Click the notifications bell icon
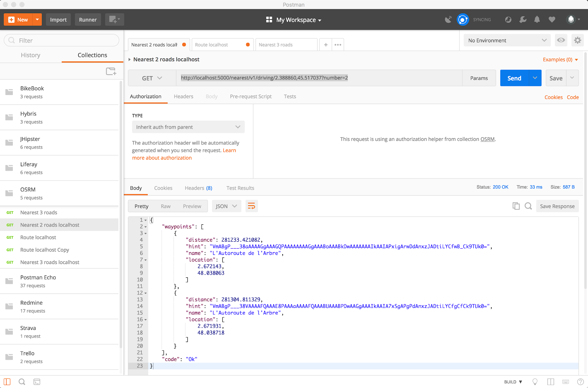This screenshot has width=588, height=388. [x=537, y=20]
